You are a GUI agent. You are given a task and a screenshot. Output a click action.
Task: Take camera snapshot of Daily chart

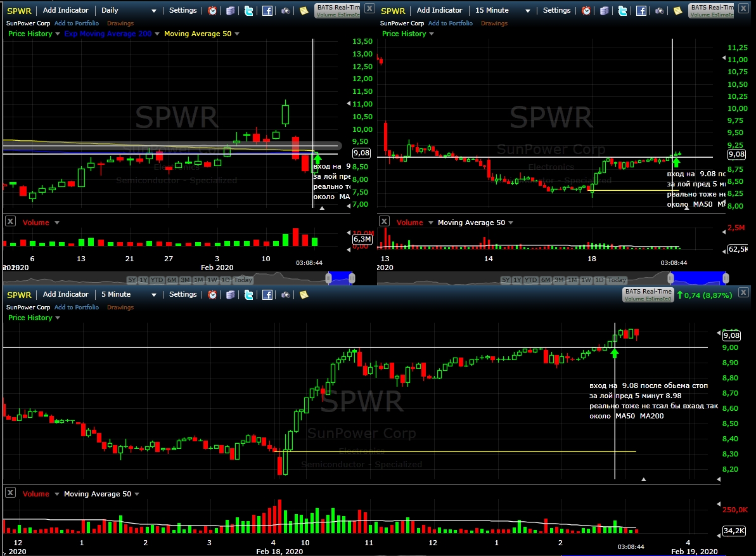pyautogui.click(x=285, y=11)
